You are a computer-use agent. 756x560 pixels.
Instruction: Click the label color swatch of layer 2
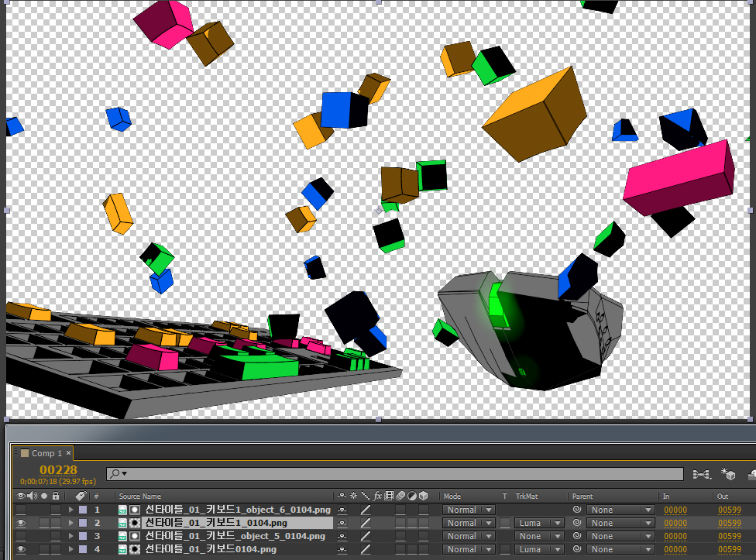pos(83,523)
